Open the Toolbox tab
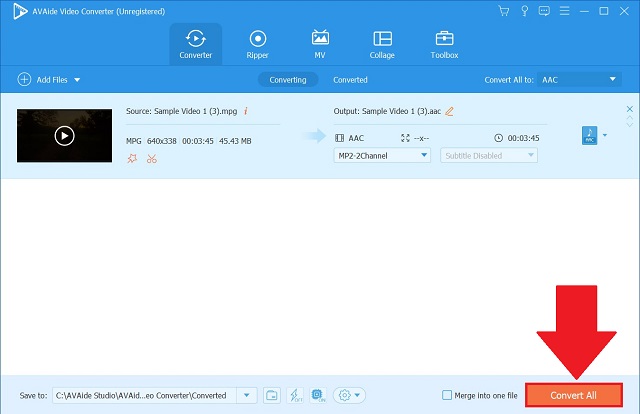Image resolution: width=640 pixels, height=414 pixels. click(444, 44)
